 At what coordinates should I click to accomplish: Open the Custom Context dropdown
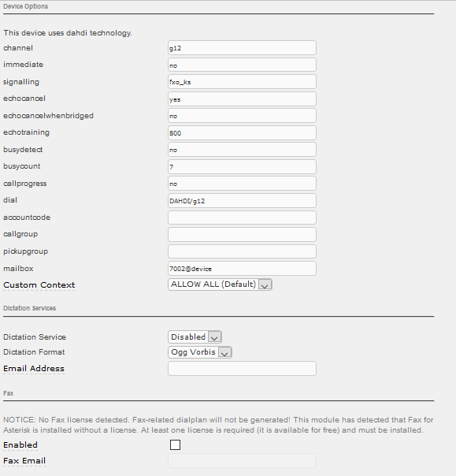click(x=220, y=284)
